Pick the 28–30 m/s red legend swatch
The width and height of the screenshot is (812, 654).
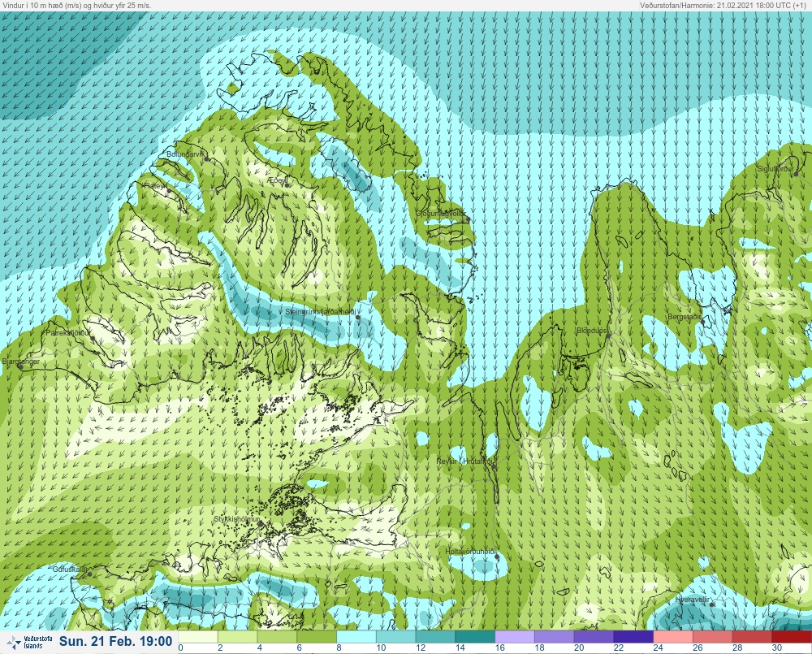coord(753,636)
